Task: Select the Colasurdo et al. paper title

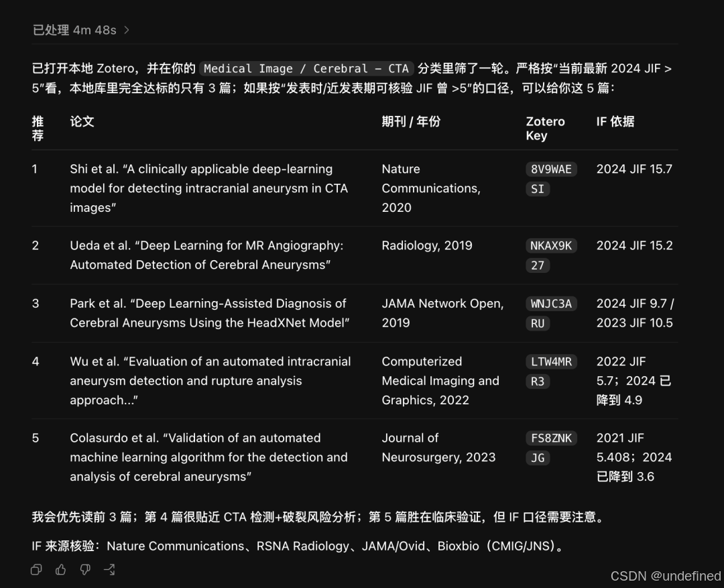Action: (208, 457)
